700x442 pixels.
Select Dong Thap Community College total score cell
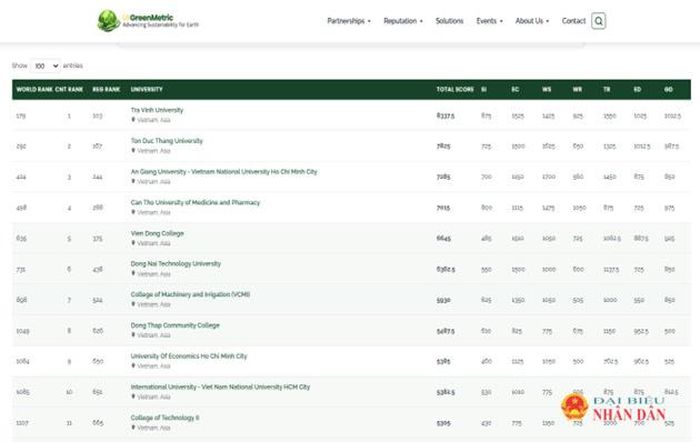446,331
